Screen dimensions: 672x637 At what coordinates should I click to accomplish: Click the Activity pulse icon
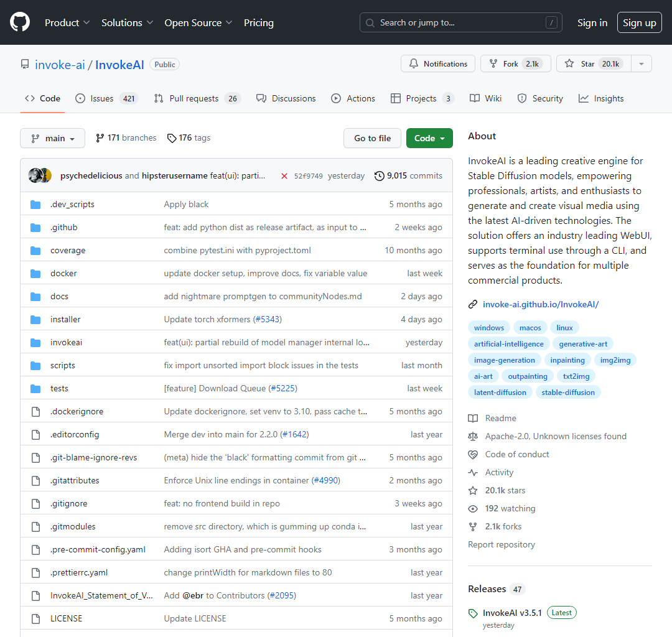pyautogui.click(x=473, y=473)
